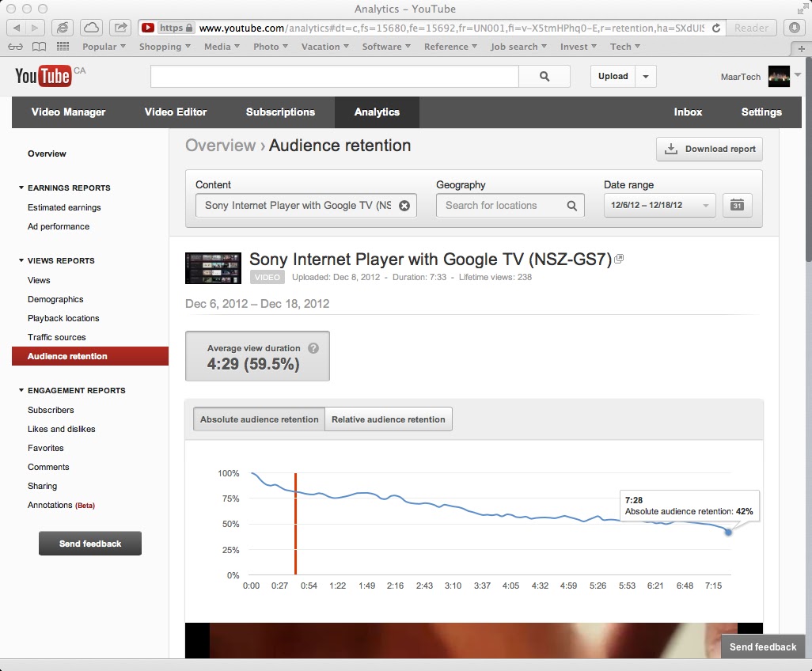Click the YouTube favicon in address bar
The height and width of the screenshot is (671, 812).
147,28
